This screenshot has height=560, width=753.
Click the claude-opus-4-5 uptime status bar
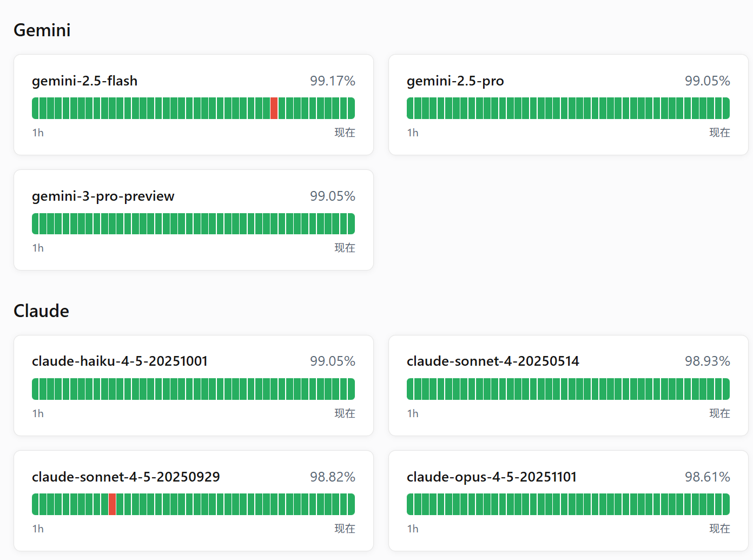pyautogui.click(x=568, y=504)
